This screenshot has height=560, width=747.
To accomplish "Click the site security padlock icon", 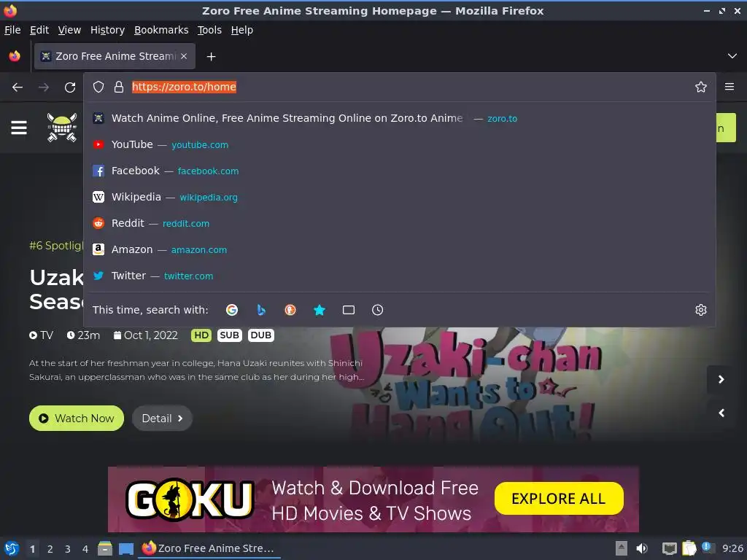I will pyautogui.click(x=119, y=87).
